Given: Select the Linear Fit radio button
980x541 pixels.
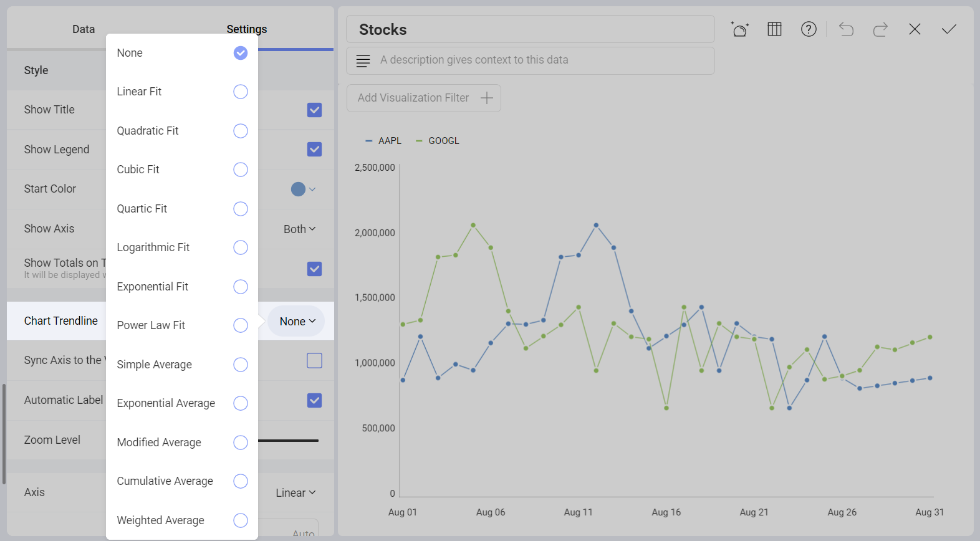Looking at the screenshot, I should tap(241, 92).
